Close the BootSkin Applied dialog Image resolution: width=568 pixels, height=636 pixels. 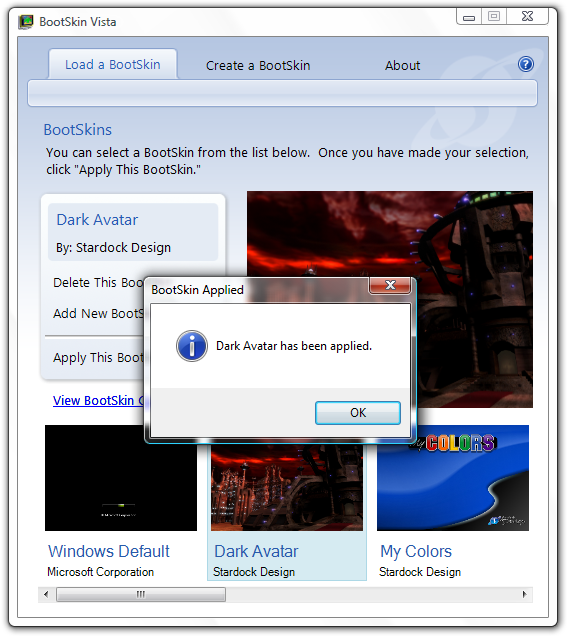[x=390, y=285]
